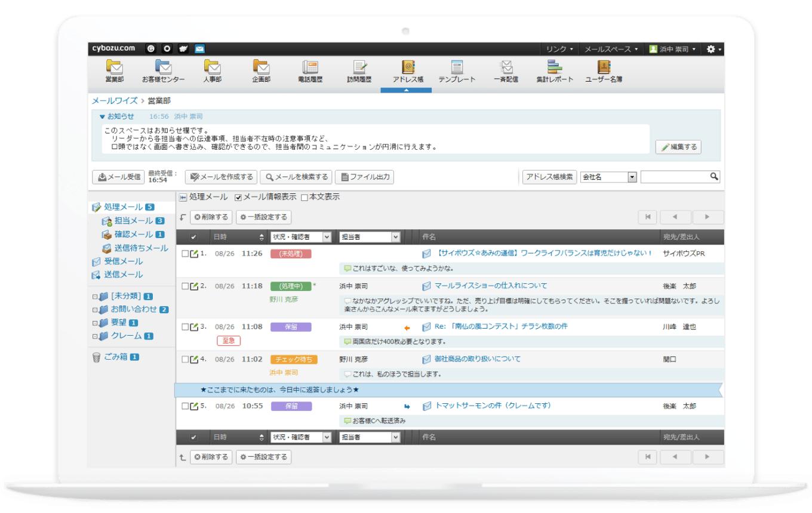
Task: Expand the お問い合わせ folder tree node
Action: pos(94,310)
